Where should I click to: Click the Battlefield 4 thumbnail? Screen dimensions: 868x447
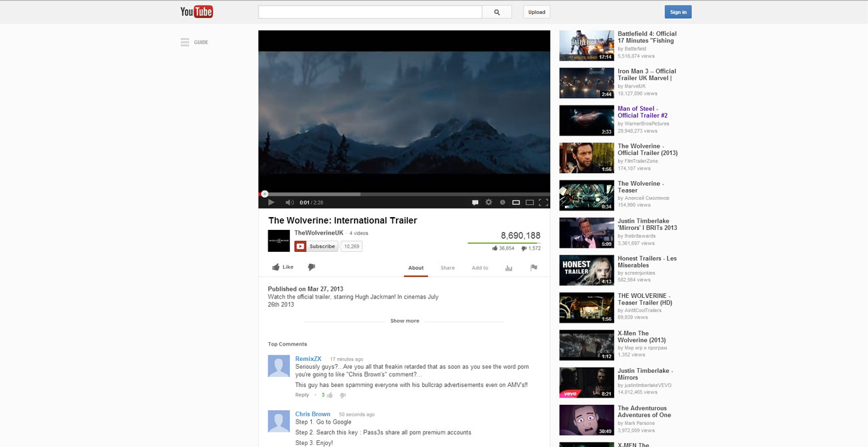pyautogui.click(x=586, y=45)
